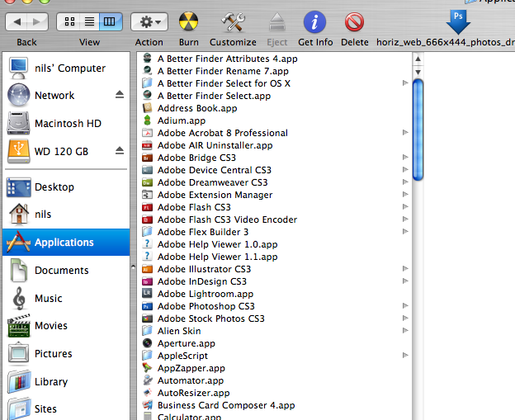This screenshot has width=515, height=420.
Task: Eject the Network volume
Action: coord(120,95)
